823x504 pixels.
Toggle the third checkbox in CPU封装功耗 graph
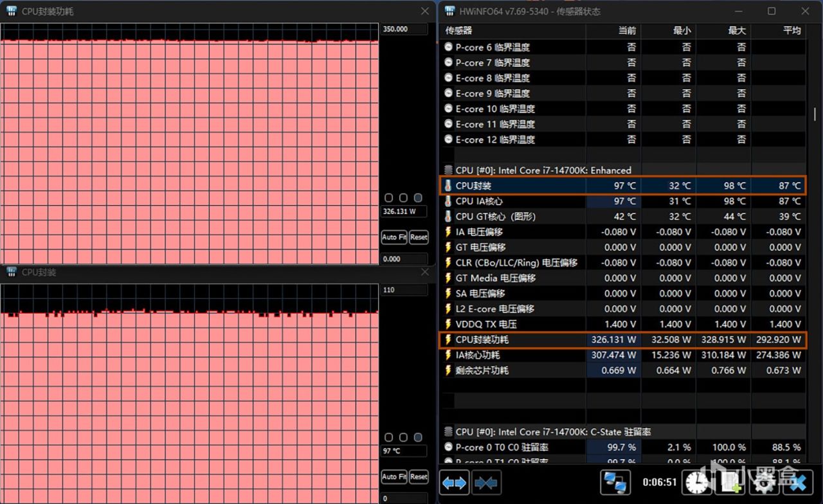pos(418,198)
